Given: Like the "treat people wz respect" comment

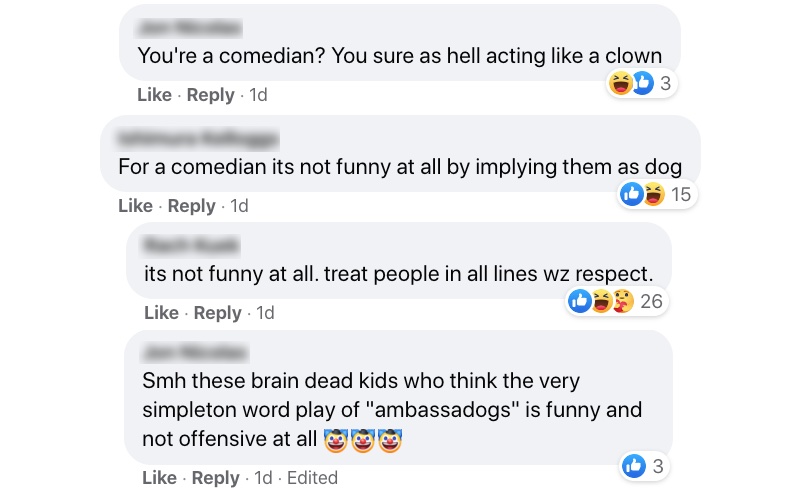Looking at the screenshot, I should (161, 313).
